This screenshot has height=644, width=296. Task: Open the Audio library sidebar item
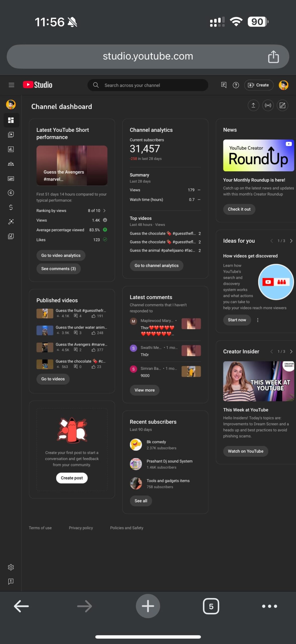coord(11,236)
